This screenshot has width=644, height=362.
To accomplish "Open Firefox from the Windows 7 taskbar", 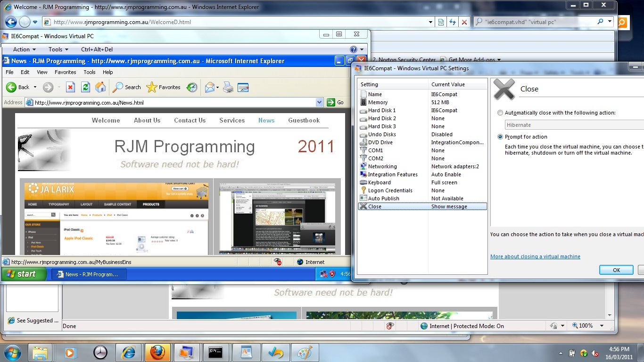I will click(x=157, y=352).
